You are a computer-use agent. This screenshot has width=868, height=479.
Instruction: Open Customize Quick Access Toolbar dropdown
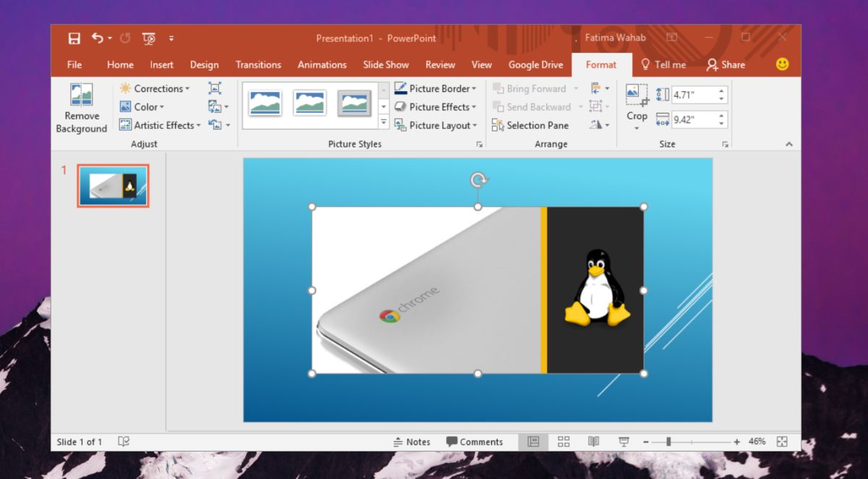(171, 38)
